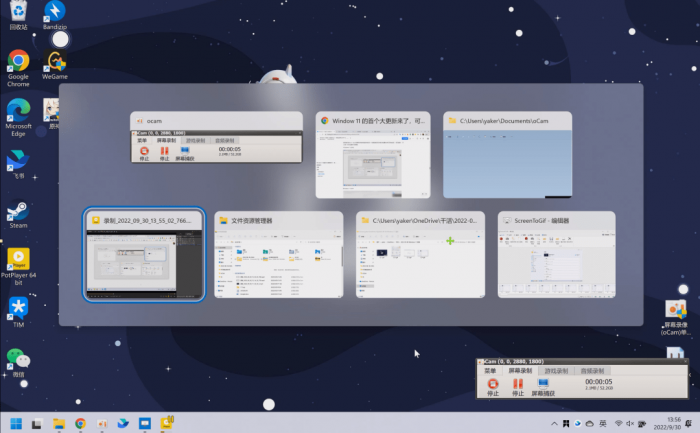Click the OneDrive cloud tray icon
Viewport: 700px width, 433px height.
[x=590, y=424]
